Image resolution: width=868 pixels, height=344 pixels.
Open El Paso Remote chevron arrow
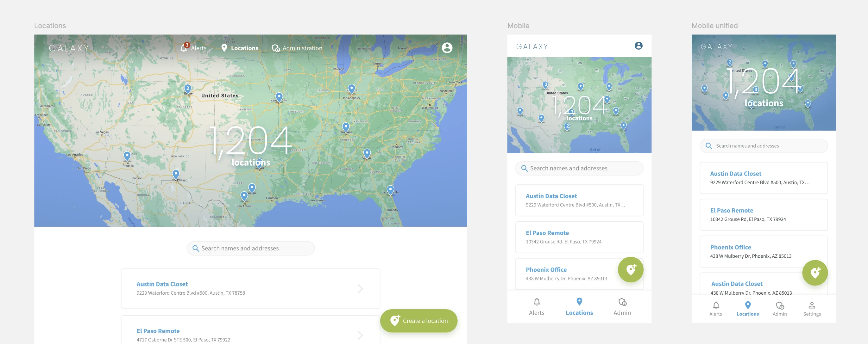click(x=360, y=335)
